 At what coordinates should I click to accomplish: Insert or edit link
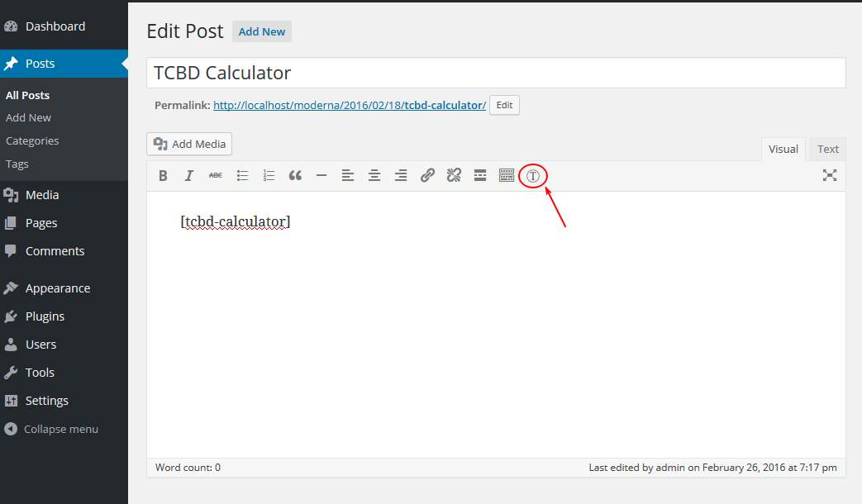click(x=427, y=175)
